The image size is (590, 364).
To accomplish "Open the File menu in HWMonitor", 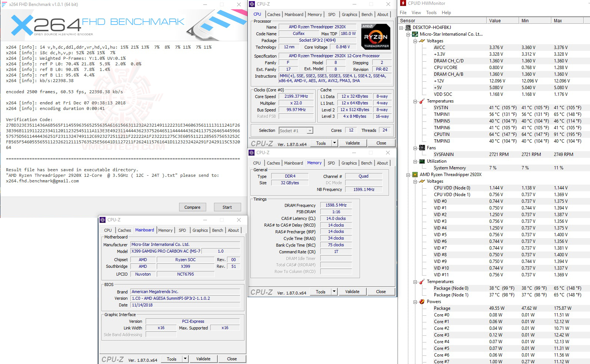I will click(x=403, y=13).
